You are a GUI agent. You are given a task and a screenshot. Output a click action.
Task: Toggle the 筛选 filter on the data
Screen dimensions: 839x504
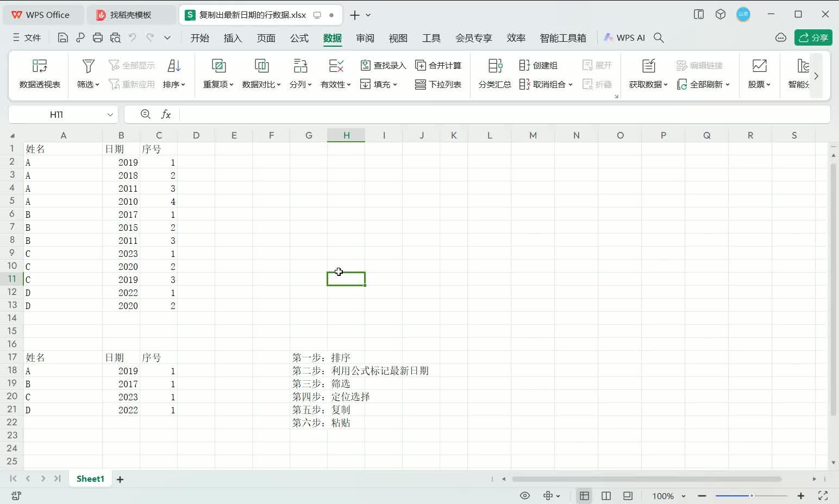87,74
